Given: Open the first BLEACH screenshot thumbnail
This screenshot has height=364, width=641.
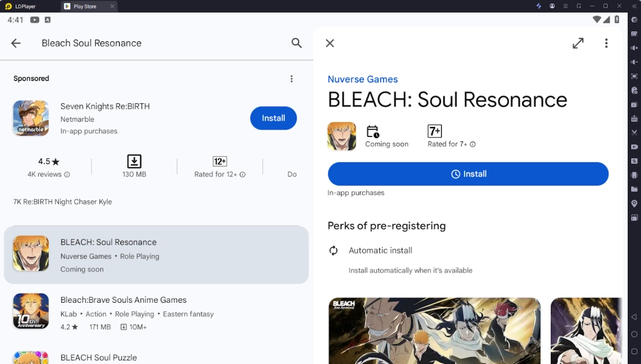Looking at the screenshot, I should pos(434,330).
